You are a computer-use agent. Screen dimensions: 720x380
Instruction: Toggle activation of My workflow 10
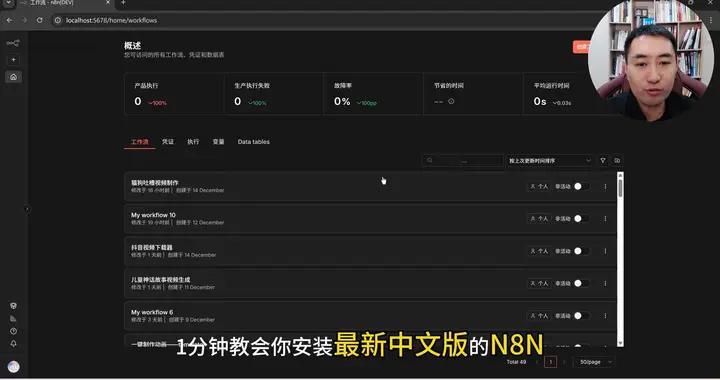(x=581, y=218)
